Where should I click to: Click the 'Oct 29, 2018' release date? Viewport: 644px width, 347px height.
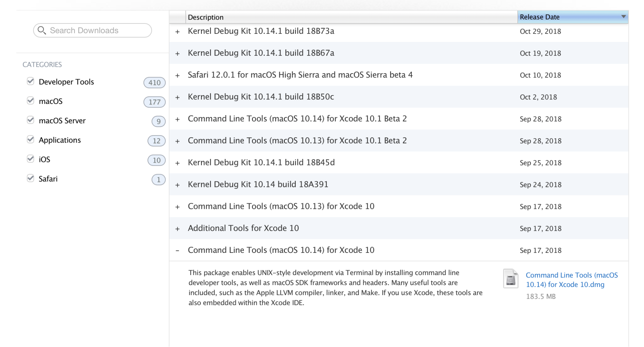540,31
